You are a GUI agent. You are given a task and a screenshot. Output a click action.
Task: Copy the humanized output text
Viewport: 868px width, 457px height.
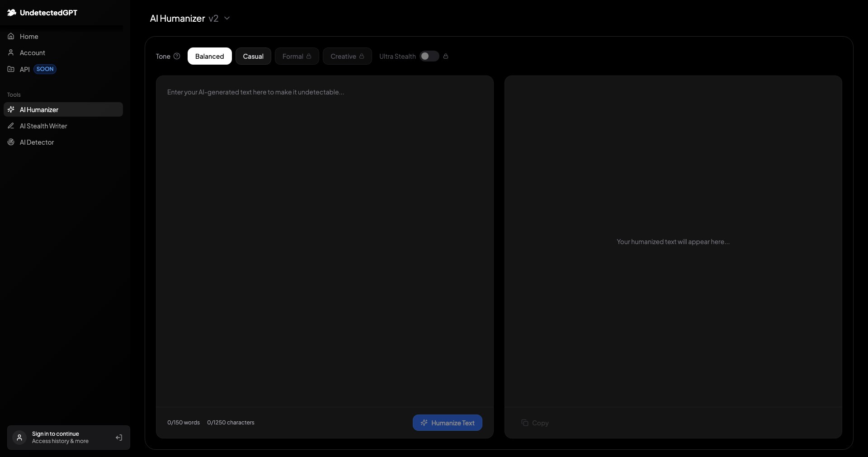click(x=535, y=423)
